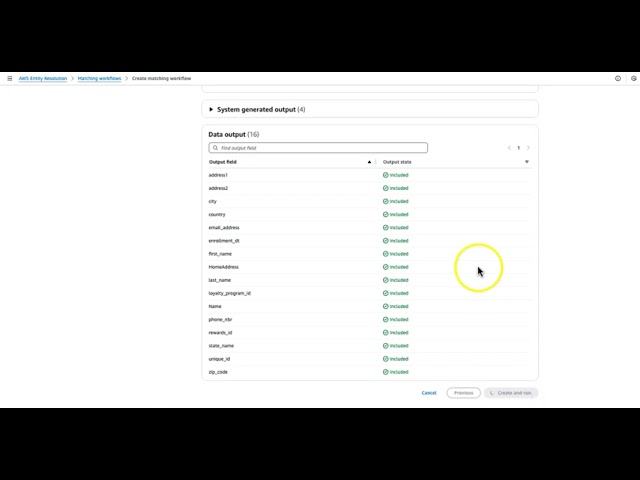Select the unique_id output field
Screen dimensions: 640x480
[219, 359]
